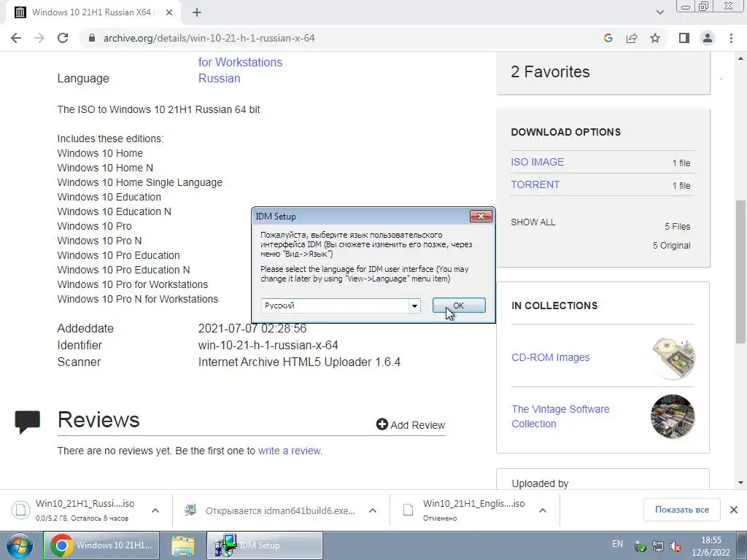Reload the archive.org page

(x=63, y=38)
